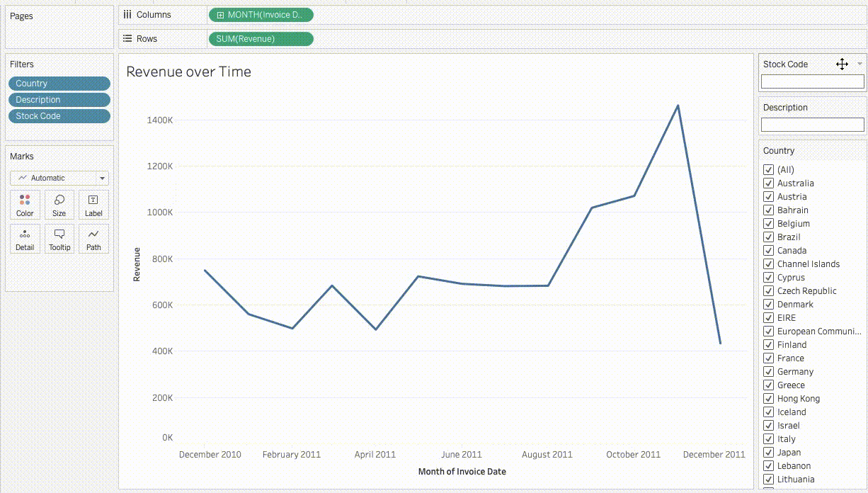The width and height of the screenshot is (868, 493).
Task: Click inside the Stock Code search field
Action: pos(812,81)
